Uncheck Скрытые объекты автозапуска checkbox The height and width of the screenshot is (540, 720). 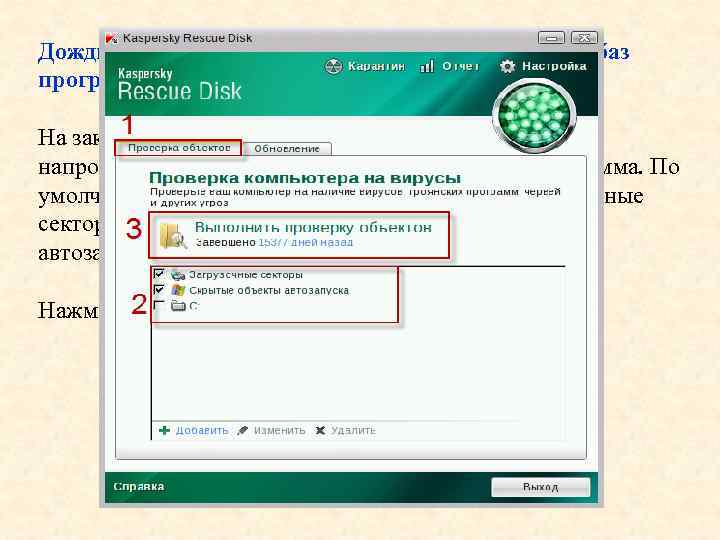click(x=159, y=290)
